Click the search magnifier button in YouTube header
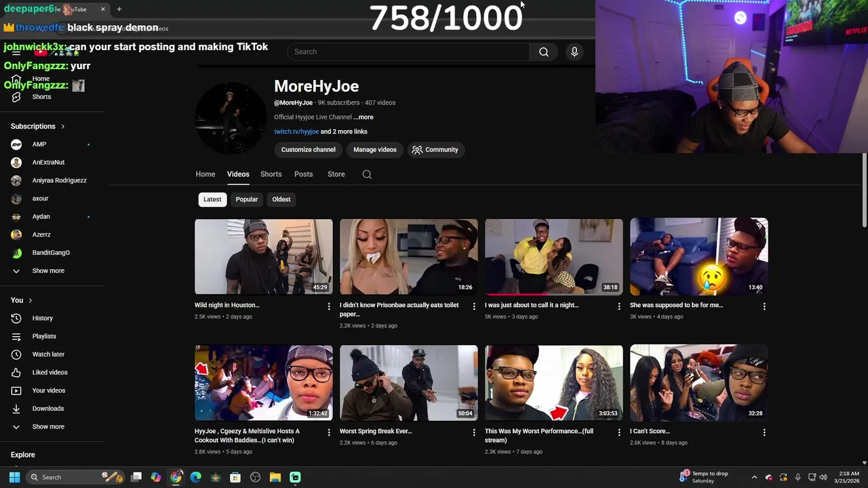This screenshot has height=488, width=868. 543,52
